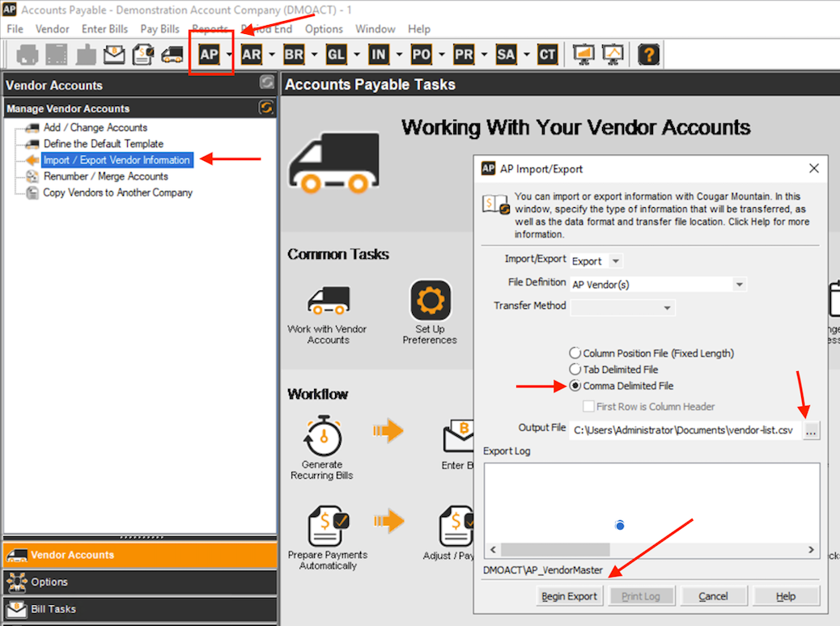Viewport: 840px width, 626px height.
Task: Click the printer toolbar icon
Action: tap(28, 54)
